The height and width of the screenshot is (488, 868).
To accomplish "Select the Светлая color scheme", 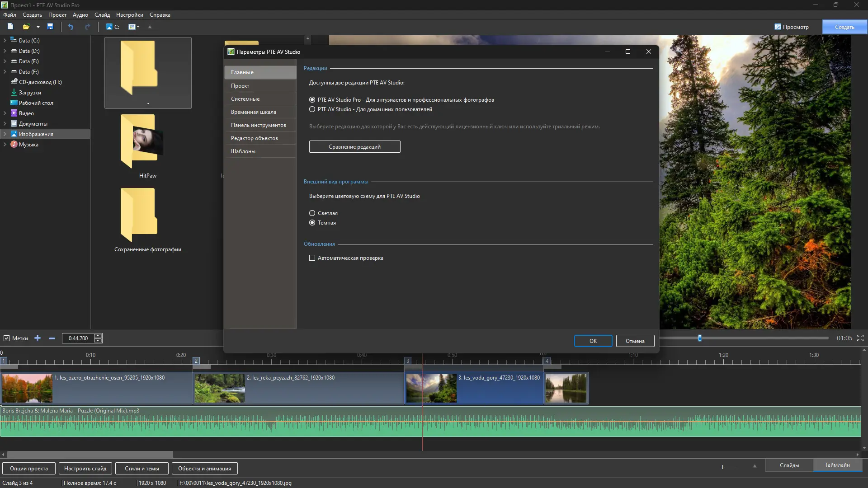I will [312, 213].
